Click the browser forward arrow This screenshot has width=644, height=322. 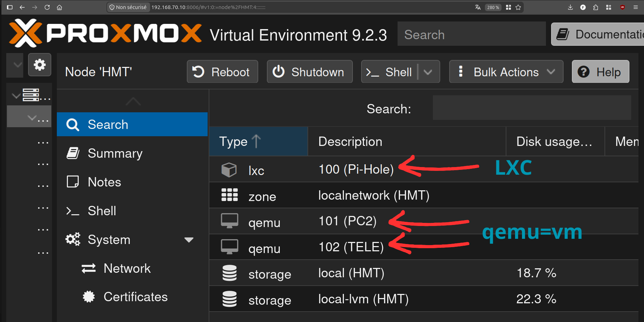(35, 7)
